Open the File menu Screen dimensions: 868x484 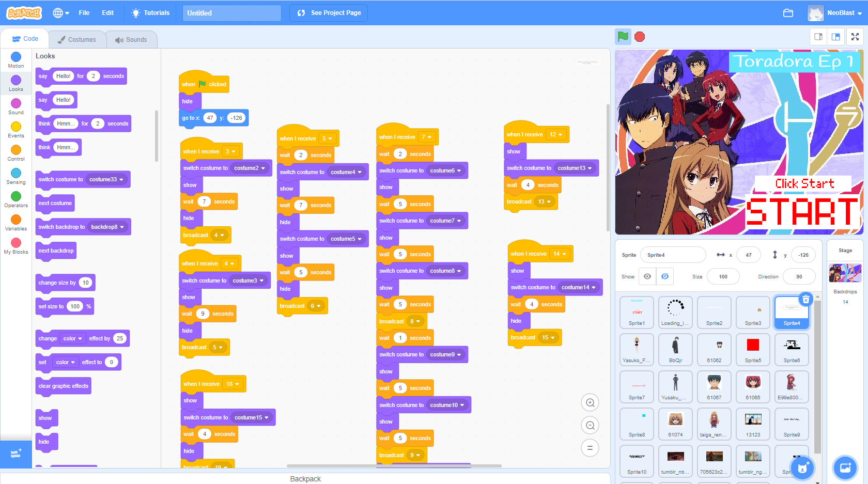pos(84,13)
